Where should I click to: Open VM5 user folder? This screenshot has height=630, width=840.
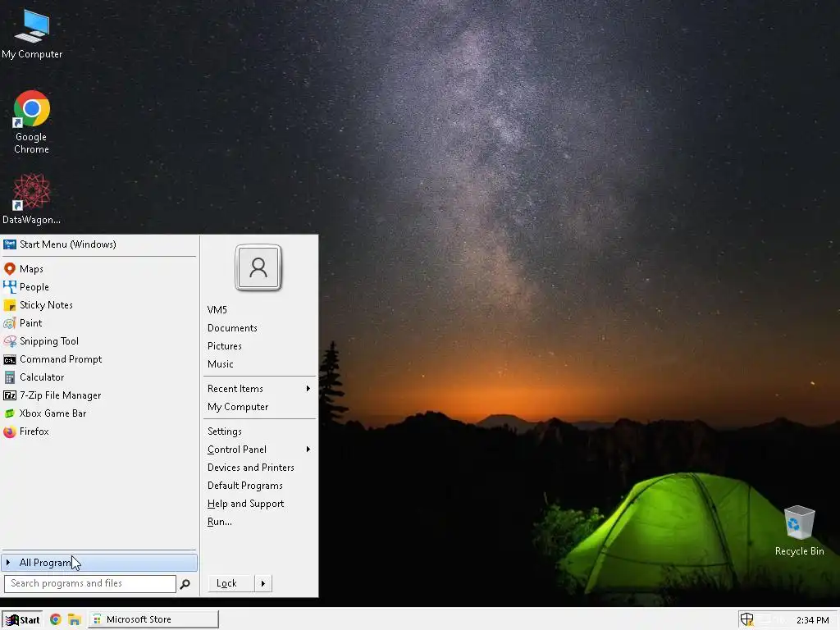(217, 309)
